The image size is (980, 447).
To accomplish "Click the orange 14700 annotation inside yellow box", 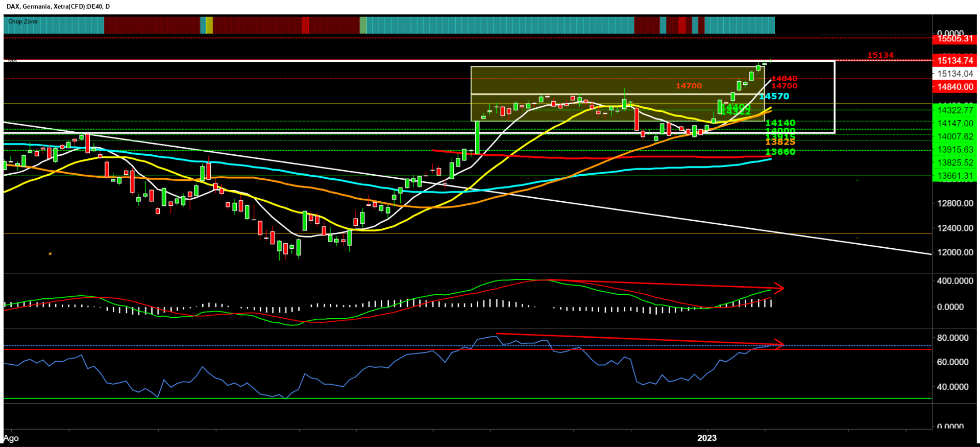I will point(689,86).
